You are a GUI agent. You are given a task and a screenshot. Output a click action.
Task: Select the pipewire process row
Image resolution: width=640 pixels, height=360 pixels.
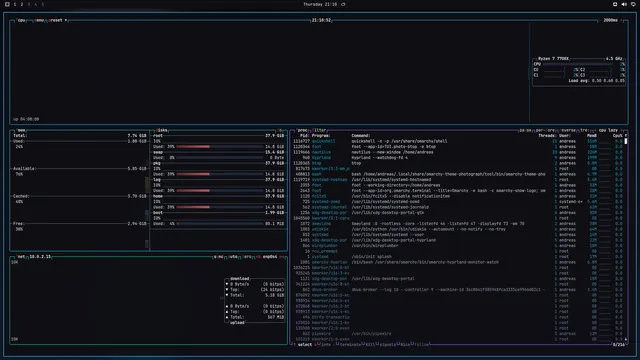tap(458, 334)
